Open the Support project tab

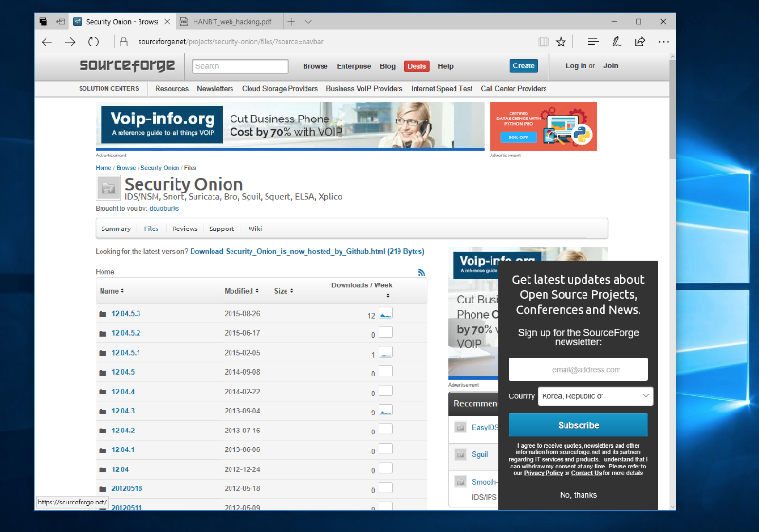222,229
